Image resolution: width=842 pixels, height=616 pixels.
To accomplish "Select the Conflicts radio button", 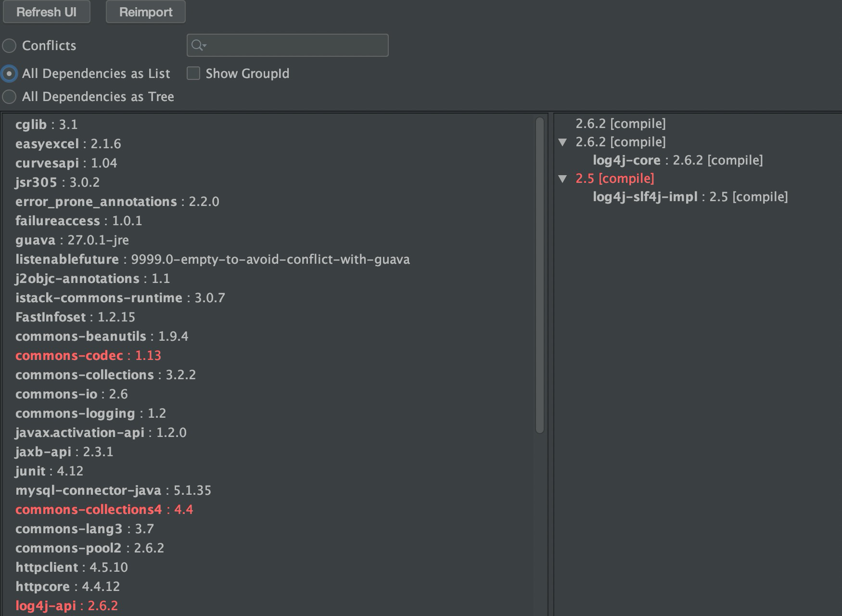I will click(x=9, y=46).
